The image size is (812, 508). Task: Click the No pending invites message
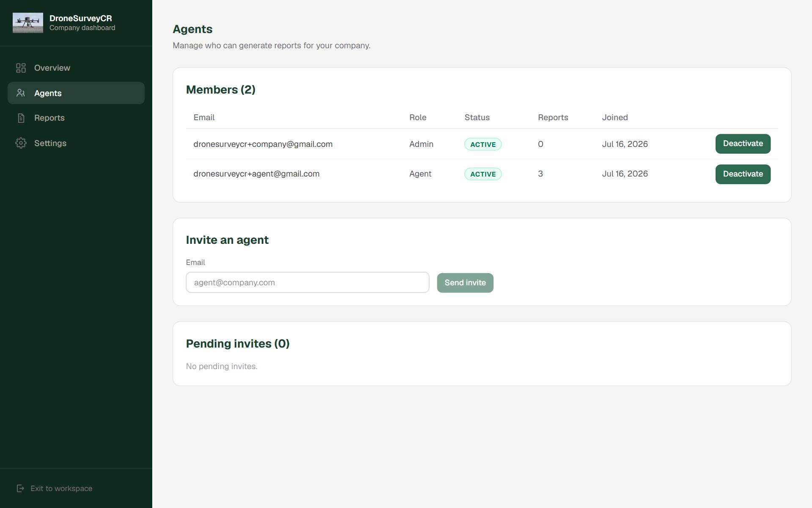(x=222, y=366)
